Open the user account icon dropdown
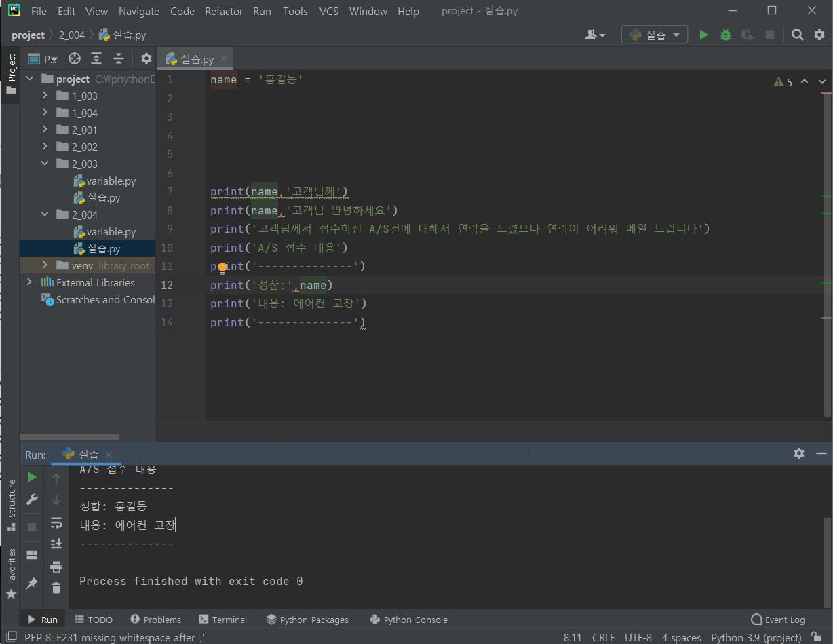833x644 pixels. (x=595, y=35)
